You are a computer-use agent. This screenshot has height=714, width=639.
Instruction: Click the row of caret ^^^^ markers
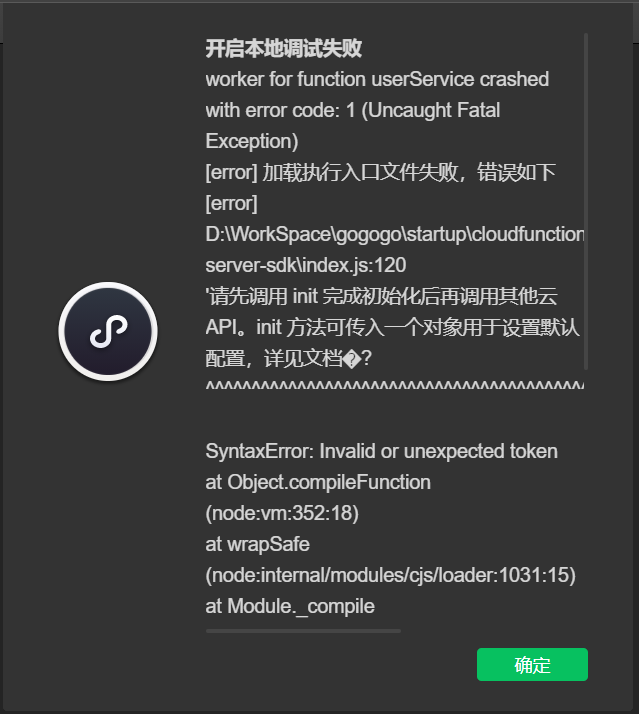click(394, 387)
